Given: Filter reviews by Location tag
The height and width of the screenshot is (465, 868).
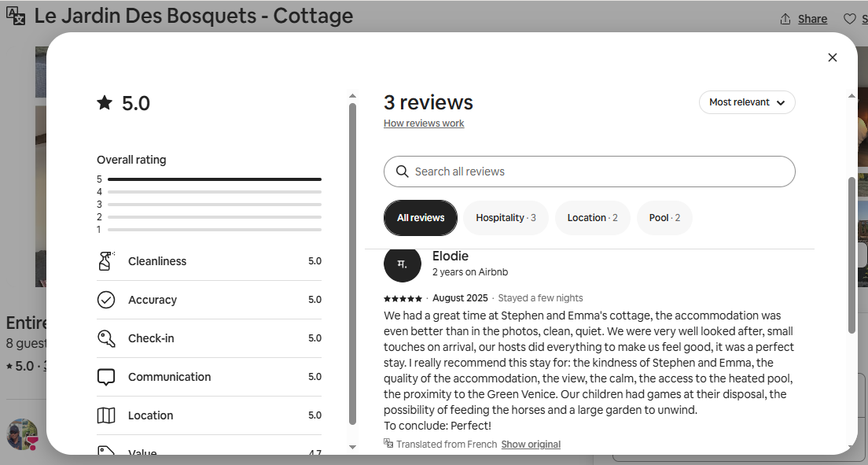Looking at the screenshot, I should coord(592,218).
